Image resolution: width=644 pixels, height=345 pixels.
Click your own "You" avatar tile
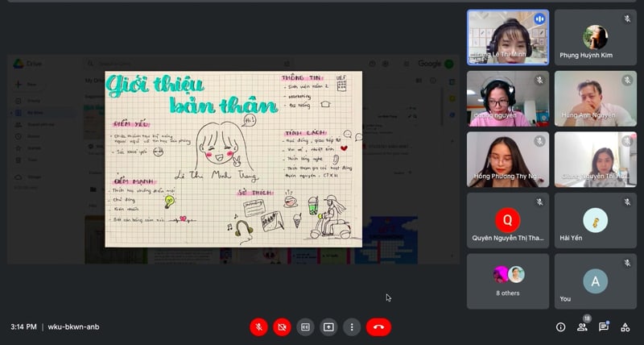pos(595,281)
